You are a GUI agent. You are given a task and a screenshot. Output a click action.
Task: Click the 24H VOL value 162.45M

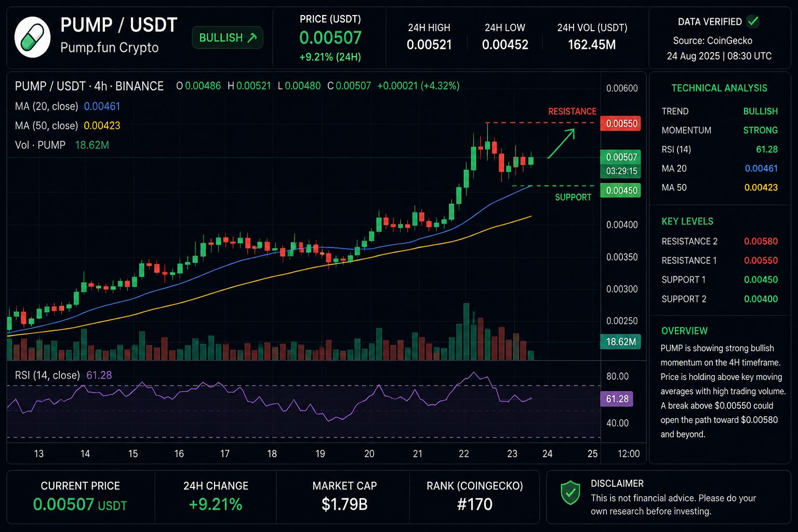pyautogui.click(x=592, y=45)
